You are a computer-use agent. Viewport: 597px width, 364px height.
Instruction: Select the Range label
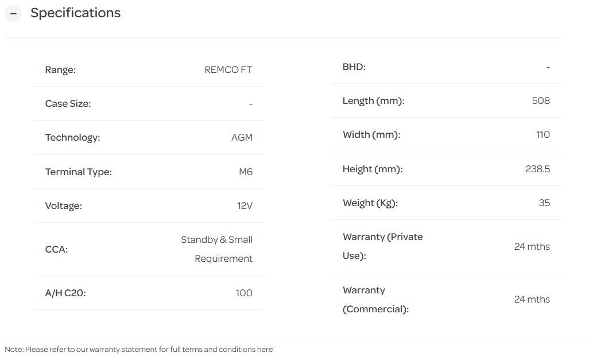click(x=60, y=70)
